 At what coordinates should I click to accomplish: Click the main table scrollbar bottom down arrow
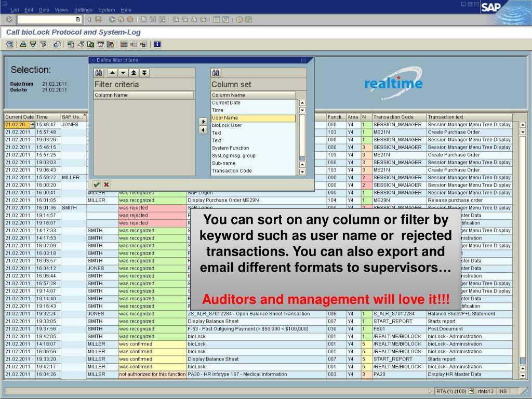tap(523, 376)
